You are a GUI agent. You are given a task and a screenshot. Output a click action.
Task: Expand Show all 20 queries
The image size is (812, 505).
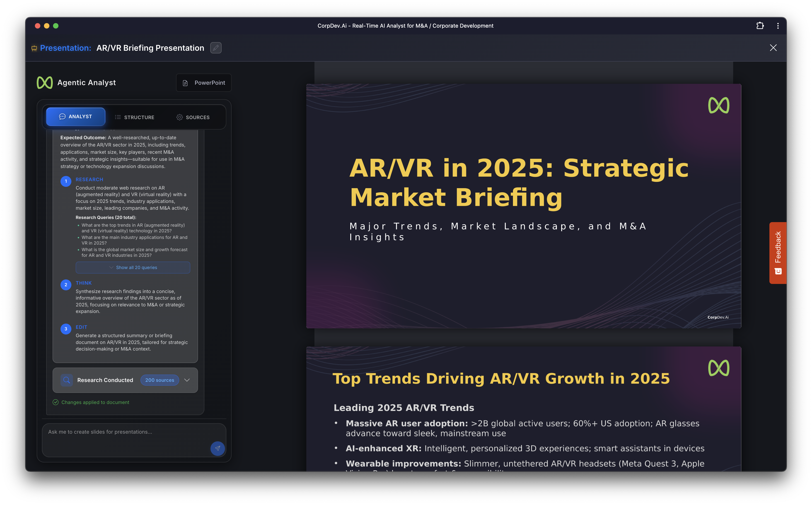click(x=133, y=267)
